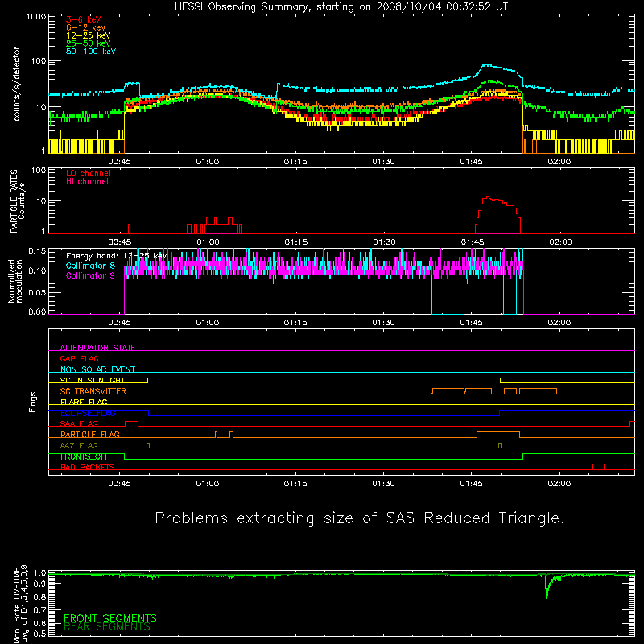
Task: Click the 01:30 tick label under flags plot
Action: pyautogui.click(x=384, y=484)
